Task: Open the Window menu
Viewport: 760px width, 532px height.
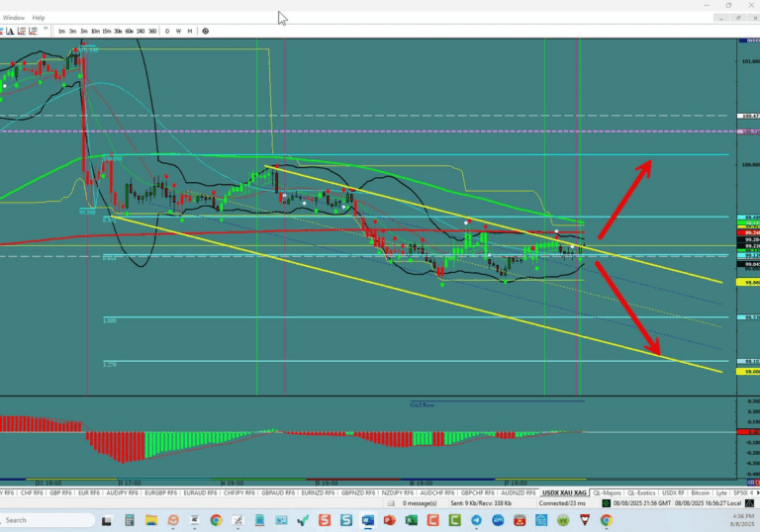Action: pos(14,18)
